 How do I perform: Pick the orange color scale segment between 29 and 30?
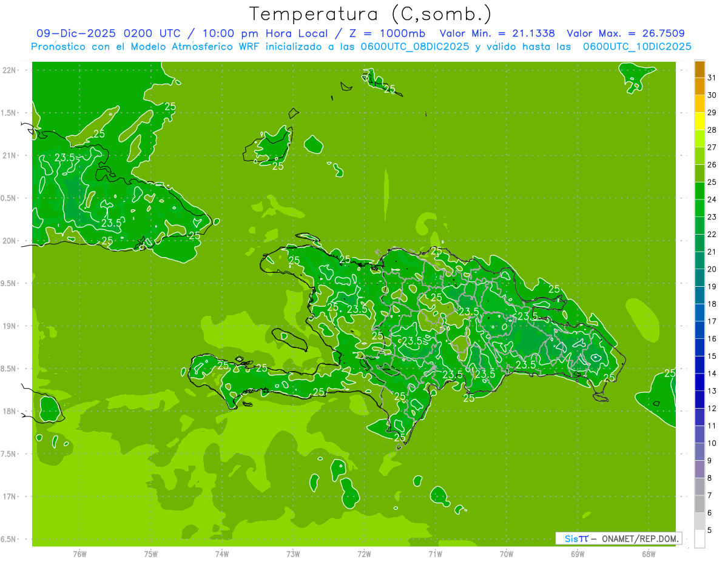699,104
